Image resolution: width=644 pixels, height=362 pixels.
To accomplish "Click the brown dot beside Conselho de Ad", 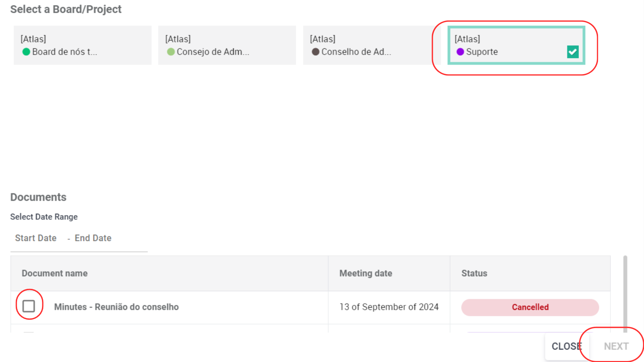I will [315, 52].
